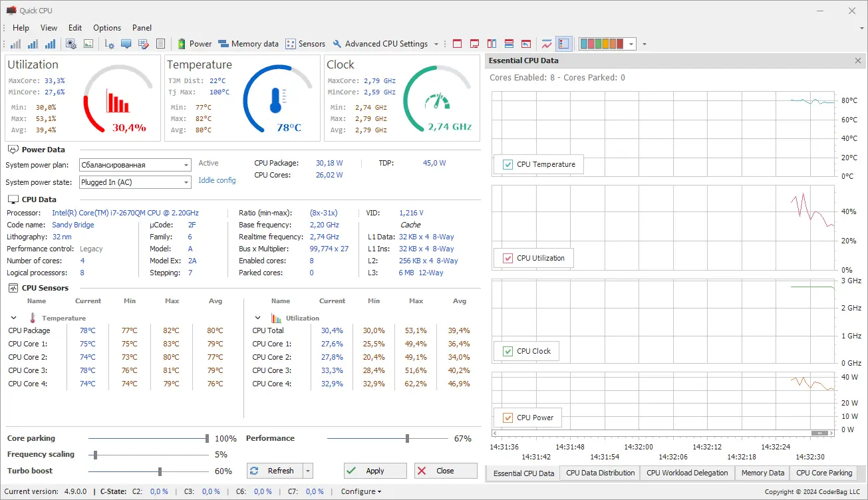Viewport: 868px width, 500px height.
Task: Open the Panel menu
Action: [x=142, y=28]
